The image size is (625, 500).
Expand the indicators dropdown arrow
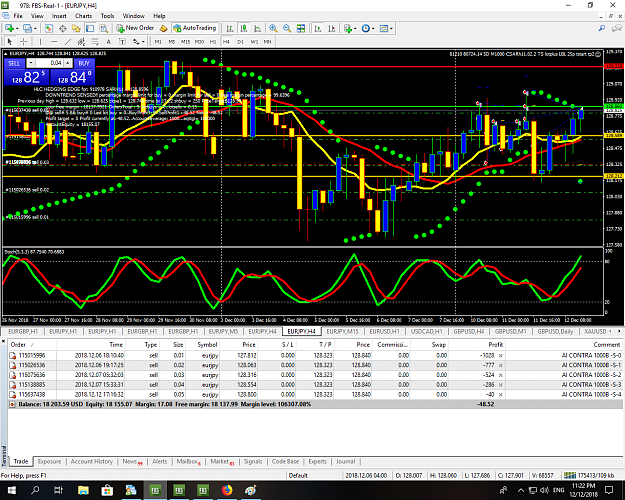click(356, 28)
